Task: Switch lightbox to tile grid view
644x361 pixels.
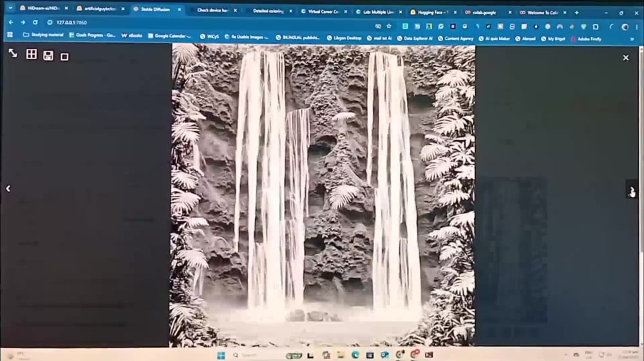Action: coord(31,54)
